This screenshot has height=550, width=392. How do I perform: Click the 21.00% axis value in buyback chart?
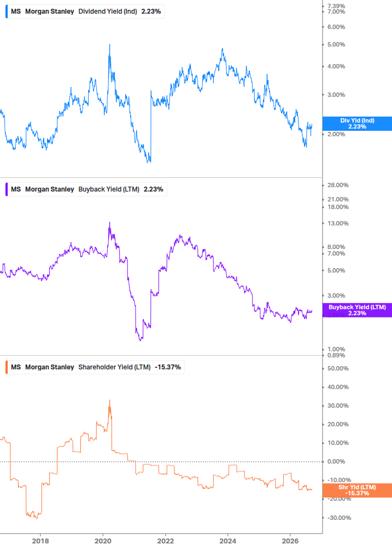[x=338, y=200]
